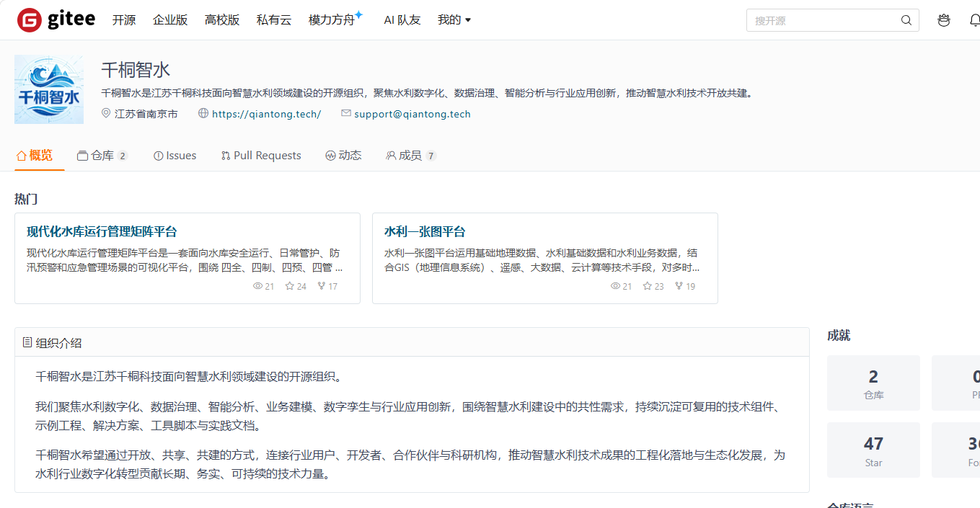The width and height of the screenshot is (980, 508).
Task: Click the star icon on 水利一张图平台 card
Action: coord(648,286)
